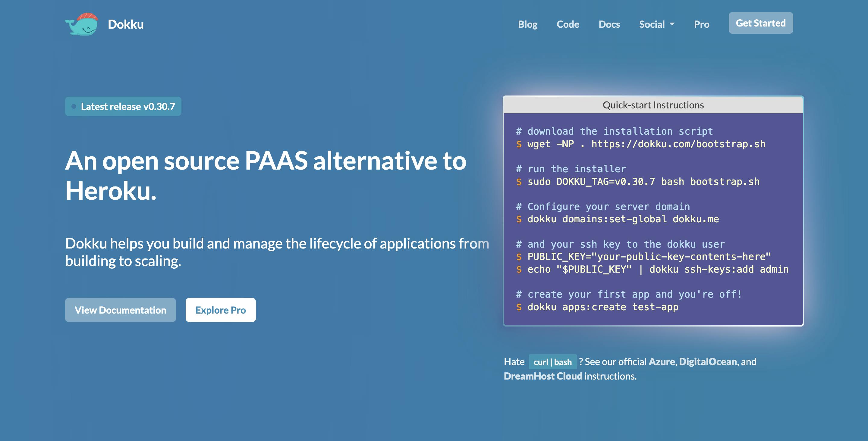Click the Explore Pro button

click(220, 310)
